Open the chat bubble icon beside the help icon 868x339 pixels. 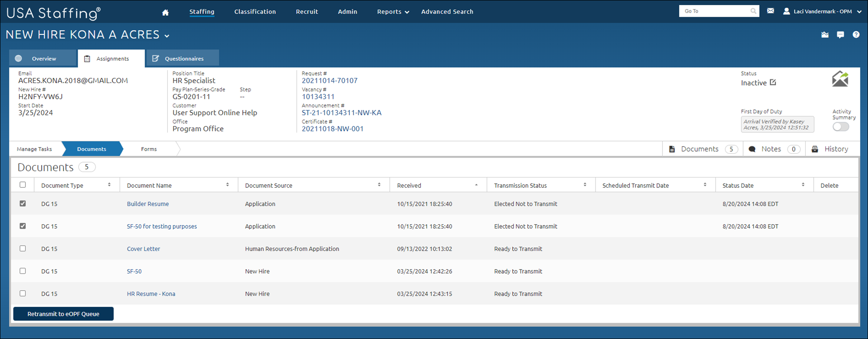840,34
